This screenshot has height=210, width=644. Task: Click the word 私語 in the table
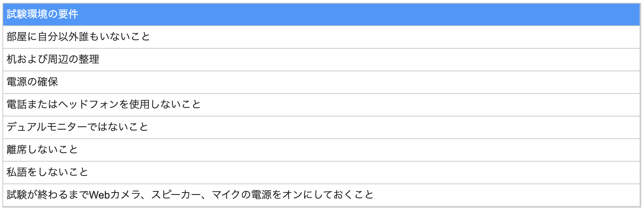click(x=17, y=172)
